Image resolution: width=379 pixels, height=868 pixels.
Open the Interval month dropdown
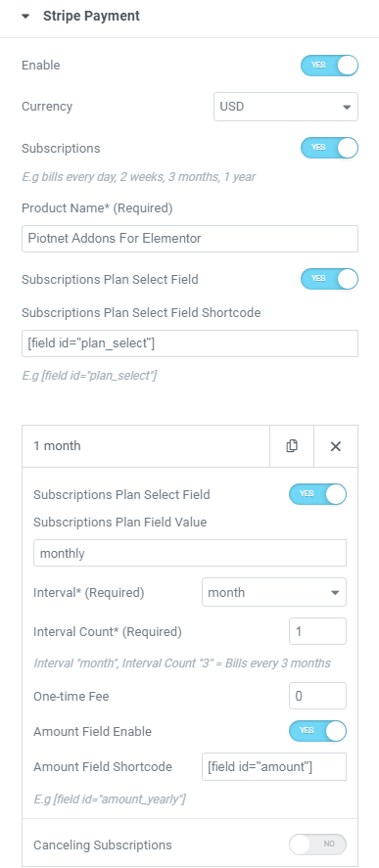coord(274,592)
